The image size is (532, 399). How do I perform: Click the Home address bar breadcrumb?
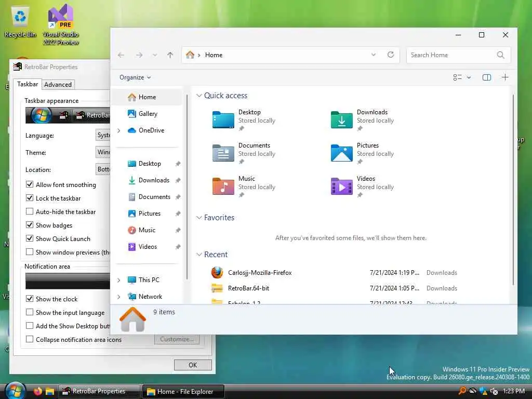[214, 55]
